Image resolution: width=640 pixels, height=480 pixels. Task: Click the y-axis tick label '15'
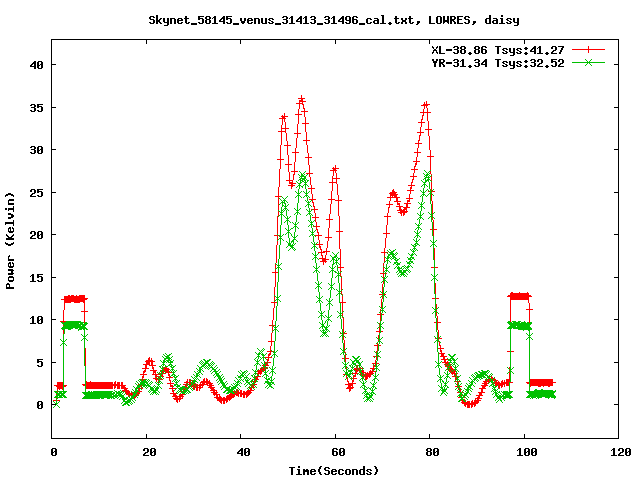click(x=37, y=278)
